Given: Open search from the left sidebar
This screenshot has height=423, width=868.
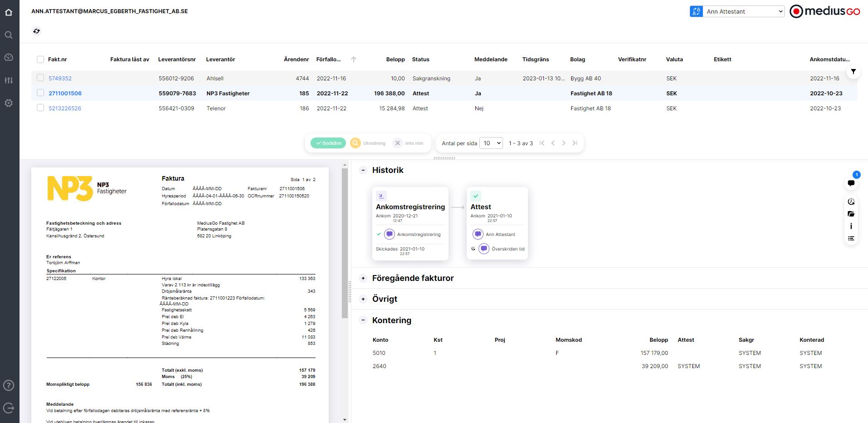Looking at the screenshot, I should pos(9,35).
